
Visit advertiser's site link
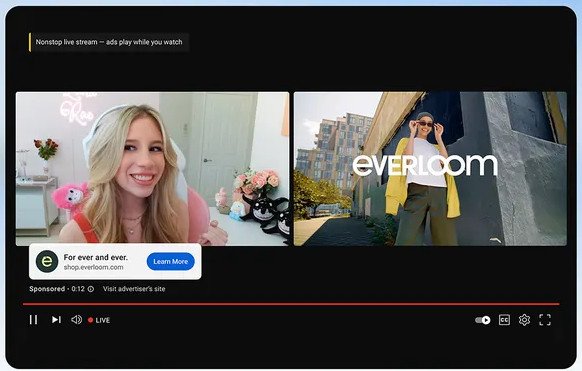[134, 289]
